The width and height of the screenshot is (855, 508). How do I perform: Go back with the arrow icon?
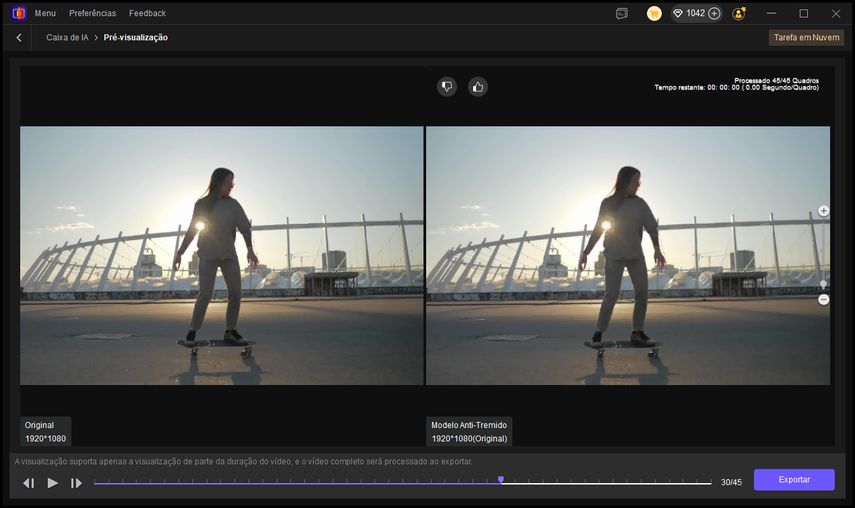(x=19, y=38)
